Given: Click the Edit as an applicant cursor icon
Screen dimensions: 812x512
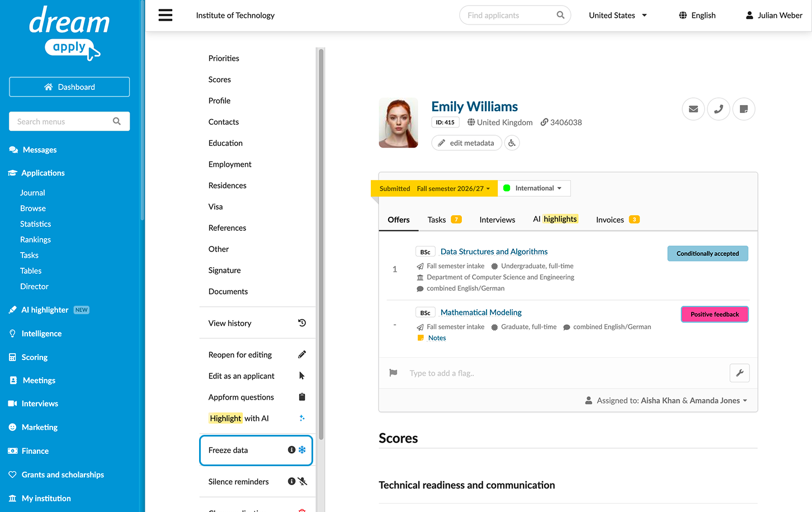Looking at the screenshot, I should tap(302, 376).
